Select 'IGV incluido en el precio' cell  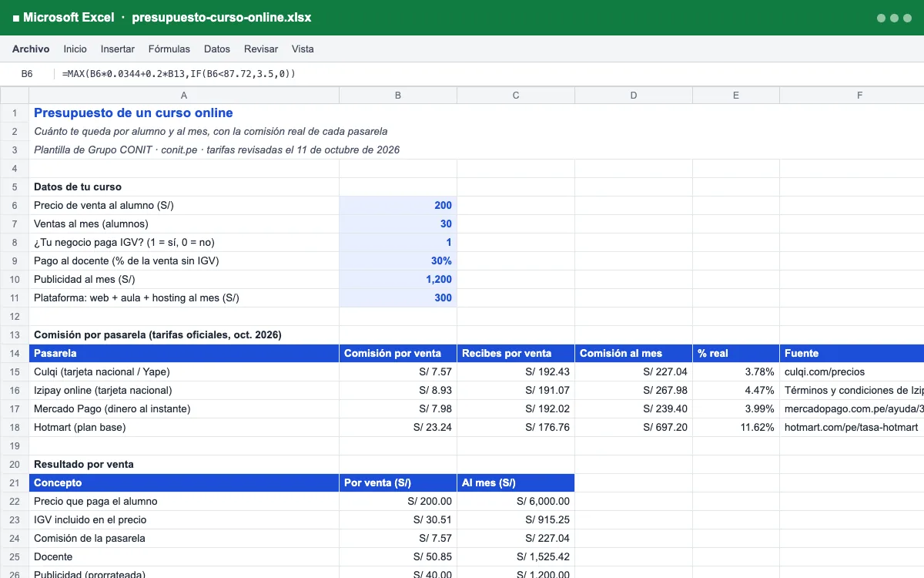[184, 519]
